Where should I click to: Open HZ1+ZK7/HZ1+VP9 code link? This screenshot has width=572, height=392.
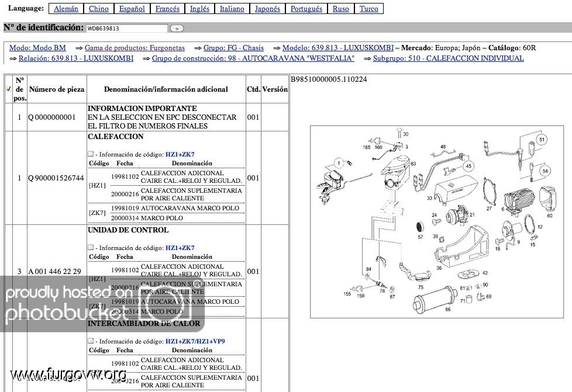[x=195, y=341]
